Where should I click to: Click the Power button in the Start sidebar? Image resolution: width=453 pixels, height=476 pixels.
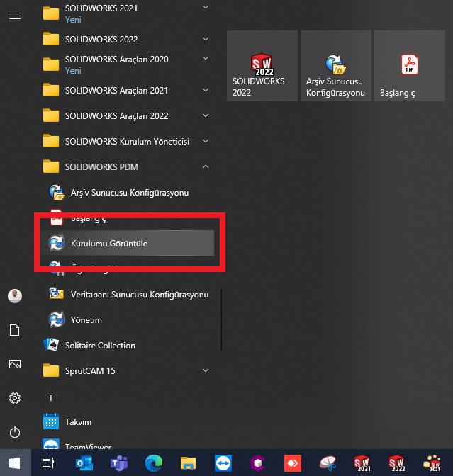pos(14,432)
